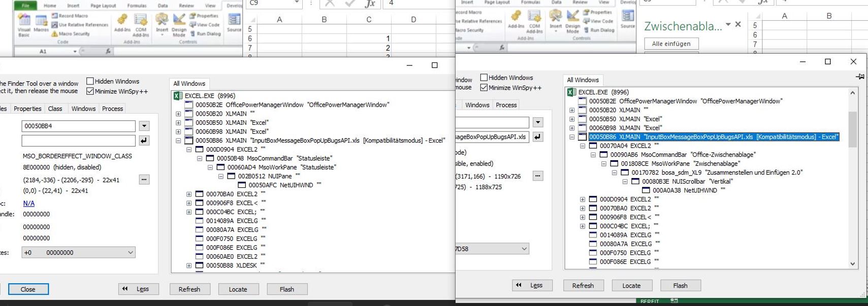Viewport: 868px width, 306px height.
Task: Open COM Add-Ins in left Excel ribbon
Action: pyautogui.click(x=141, y=25)
